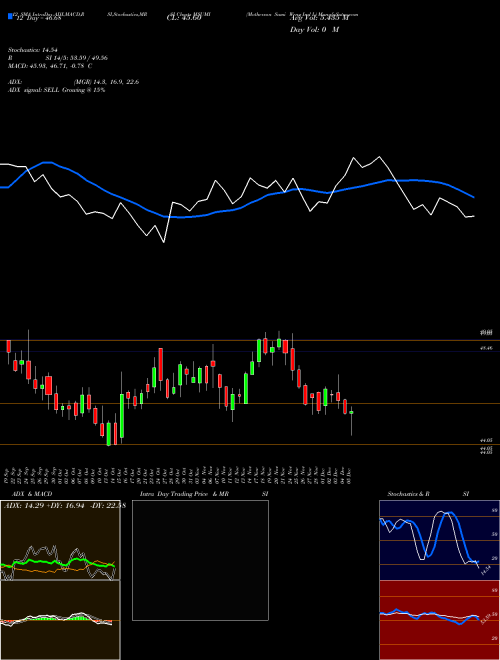The image size is (500, 660).
Task: Click the 'Avg Vol: 5.435 M' value
Action: [x=320, y=18]
